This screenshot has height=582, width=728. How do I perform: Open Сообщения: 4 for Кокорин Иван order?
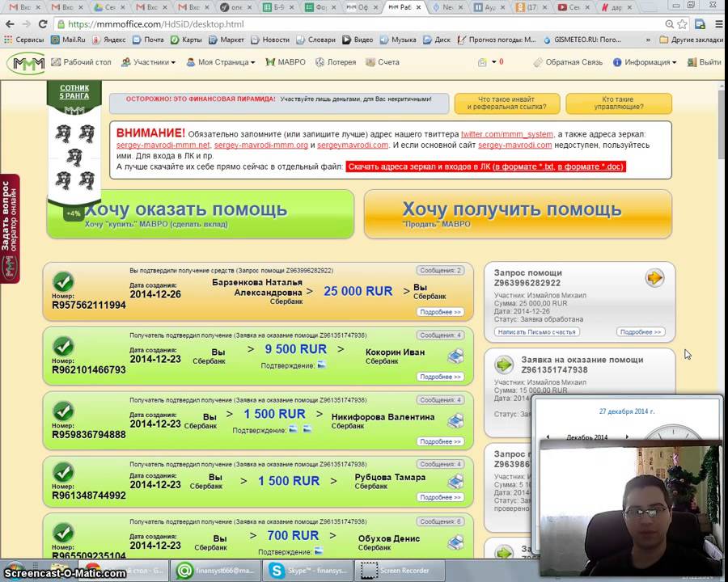pos(440,335)
